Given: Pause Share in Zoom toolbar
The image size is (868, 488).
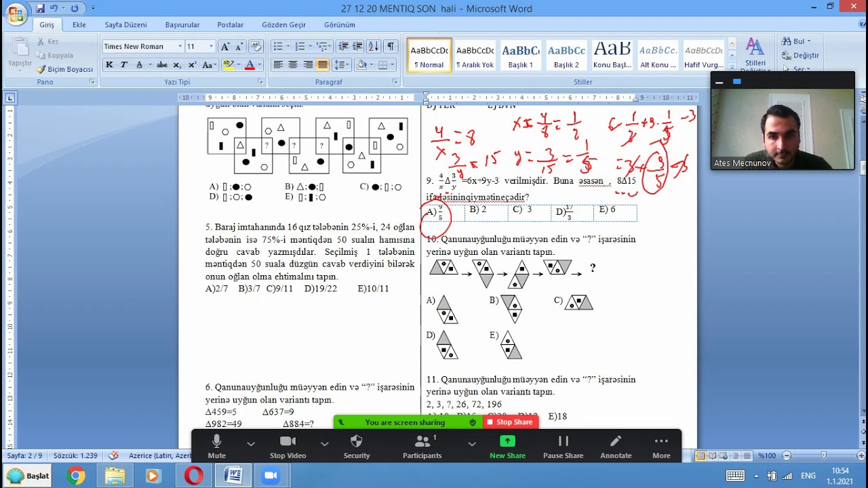Looking at the screenshot, I should coord(563,447).
